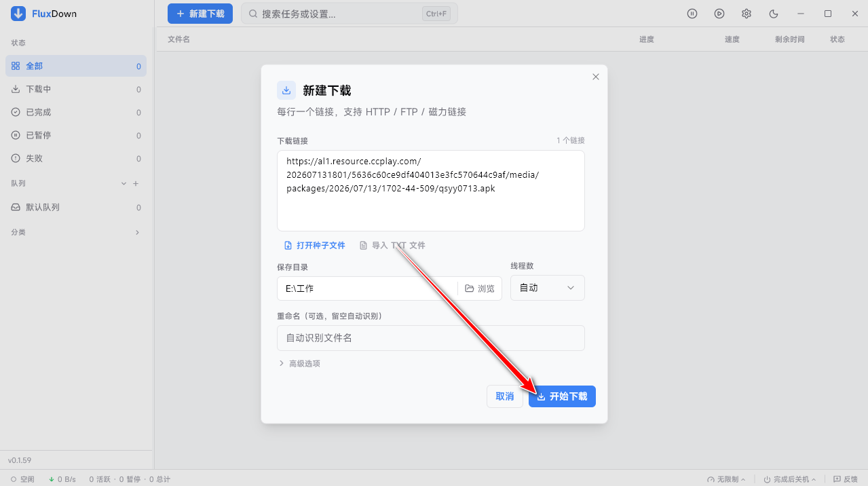868x486 pixels.
Task: Click 开始下载 button
Action: coord(562,396)
